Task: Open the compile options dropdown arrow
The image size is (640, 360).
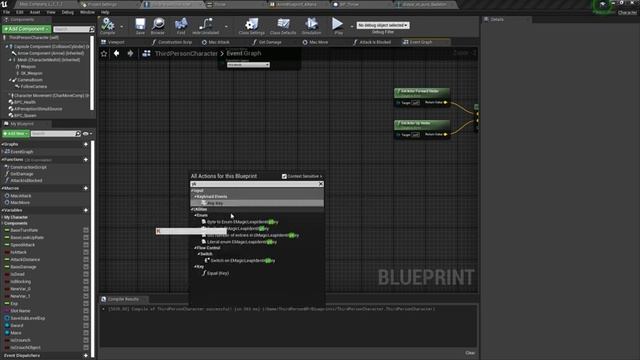Action: click(x=122, y=27)
